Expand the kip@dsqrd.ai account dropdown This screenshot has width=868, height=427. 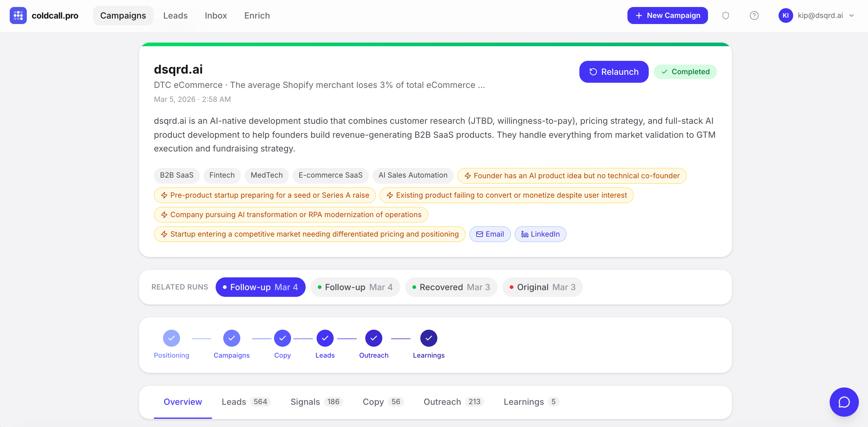[x=852, y=16]
